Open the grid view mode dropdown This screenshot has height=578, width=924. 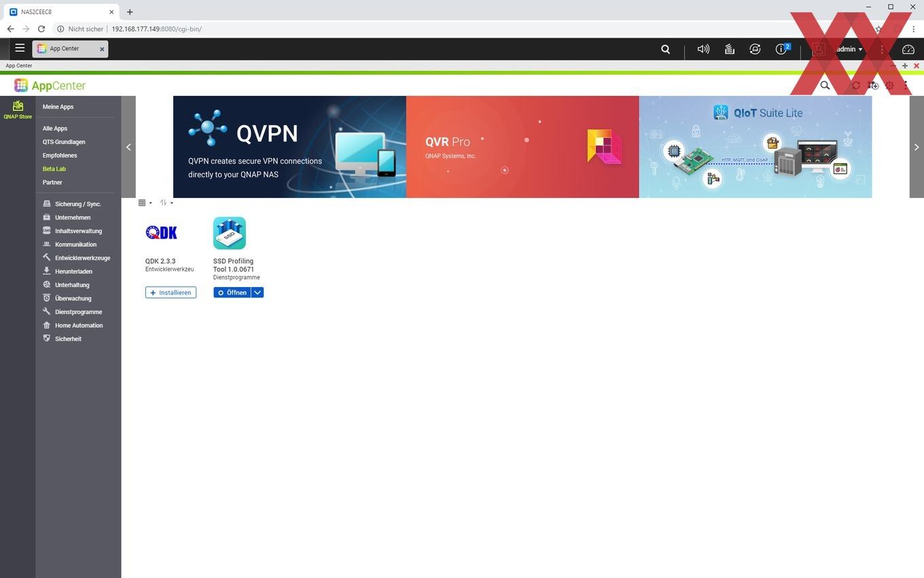145,203
